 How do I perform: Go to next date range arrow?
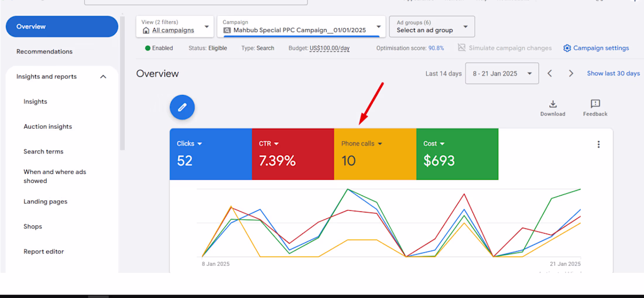point(571,73)
